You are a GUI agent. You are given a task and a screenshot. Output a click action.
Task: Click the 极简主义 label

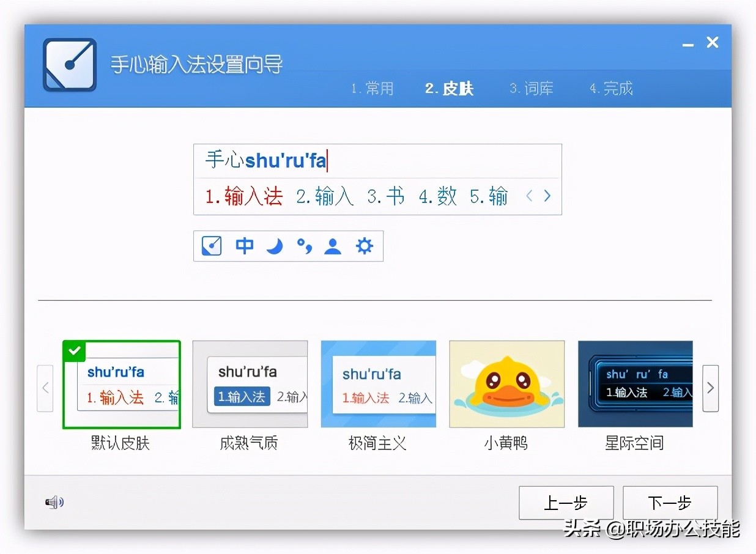(377, 443)
